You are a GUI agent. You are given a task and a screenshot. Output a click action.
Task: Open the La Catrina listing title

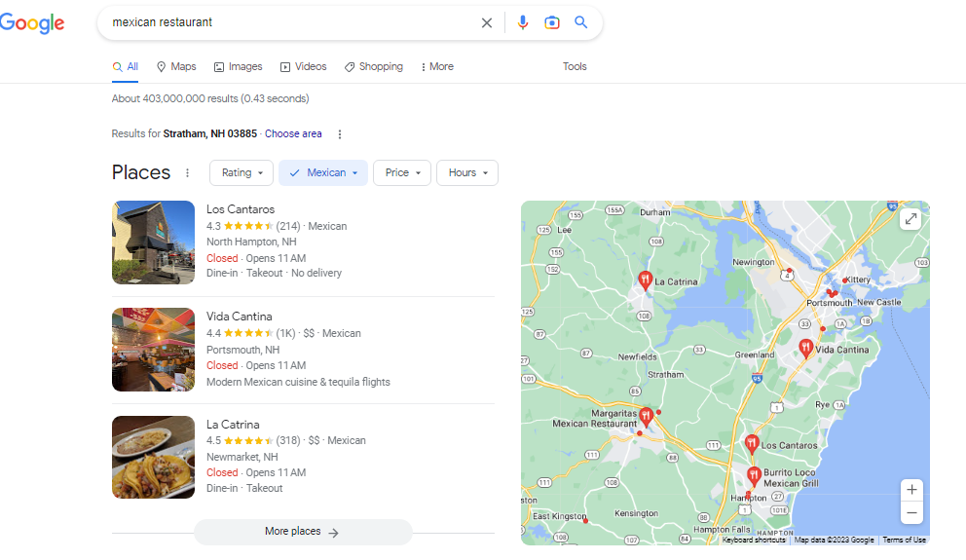[x=233, y=425]
